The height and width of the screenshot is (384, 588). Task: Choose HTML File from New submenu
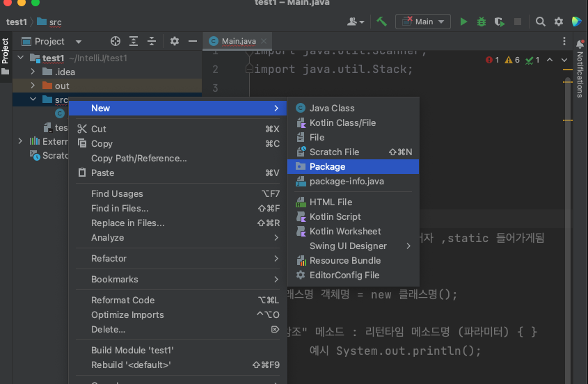point(353,202)
